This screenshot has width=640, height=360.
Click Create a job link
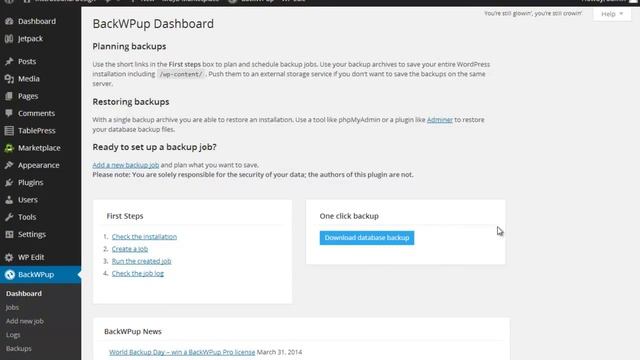pos(130,249)
